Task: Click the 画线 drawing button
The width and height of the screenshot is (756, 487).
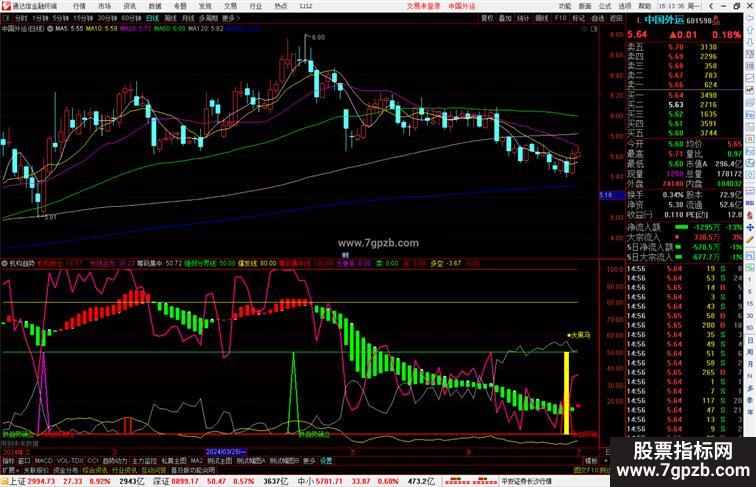Action: point(542,18)
